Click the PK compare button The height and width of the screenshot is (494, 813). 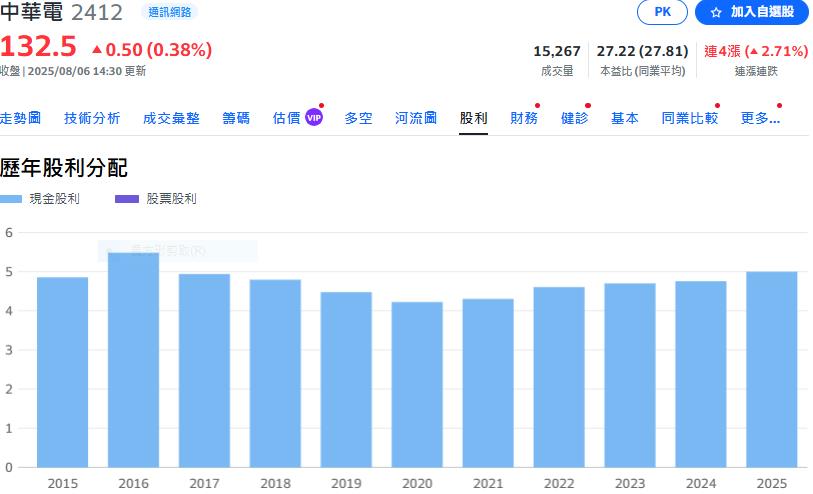(x=662, y=12)
